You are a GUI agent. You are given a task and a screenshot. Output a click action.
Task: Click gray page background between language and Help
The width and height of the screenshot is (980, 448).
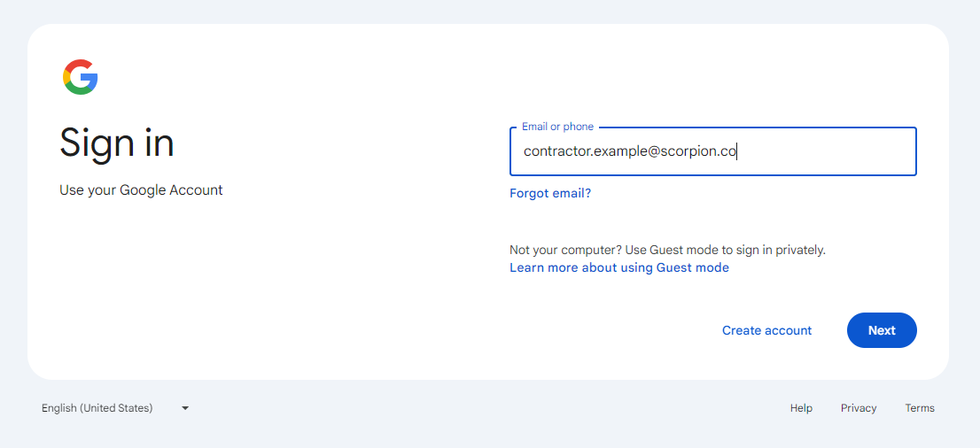487,408
